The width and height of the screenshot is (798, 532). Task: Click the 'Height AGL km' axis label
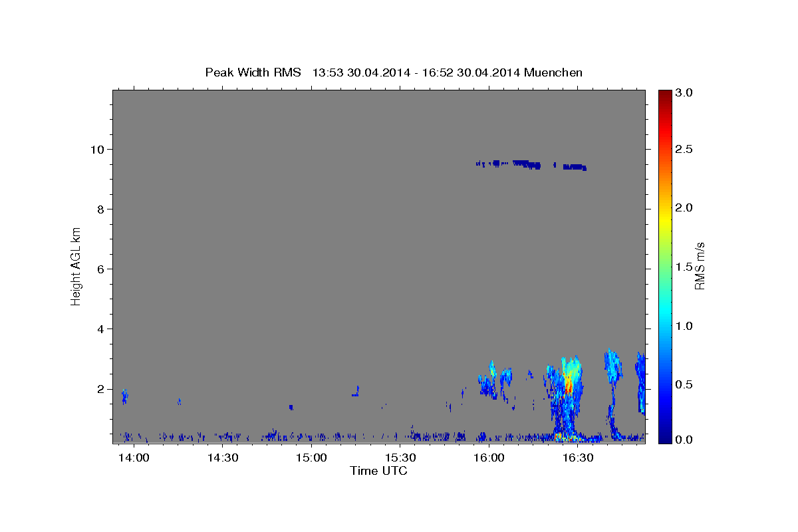click(x=76, y=266)
